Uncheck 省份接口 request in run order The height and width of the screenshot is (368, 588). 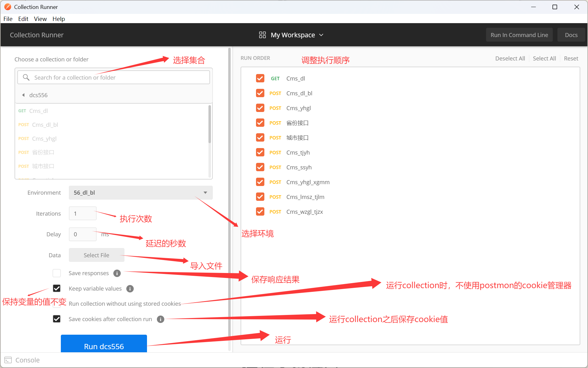click(260, 123)
